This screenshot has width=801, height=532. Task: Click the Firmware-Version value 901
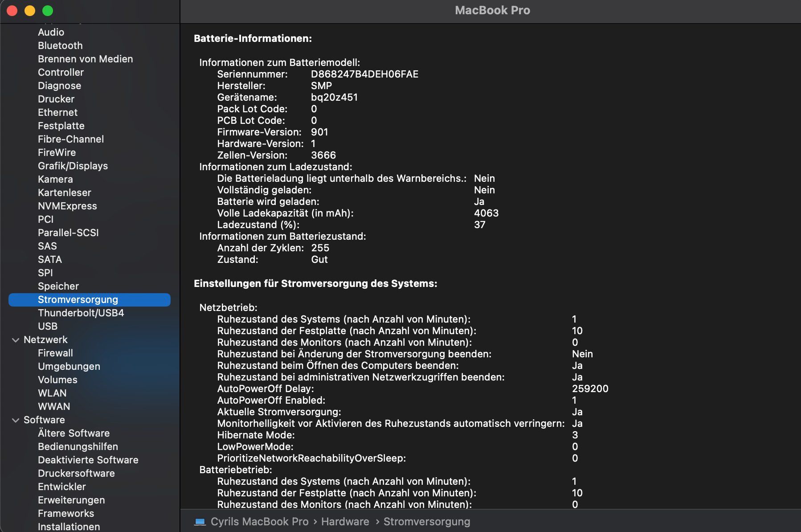319,132
